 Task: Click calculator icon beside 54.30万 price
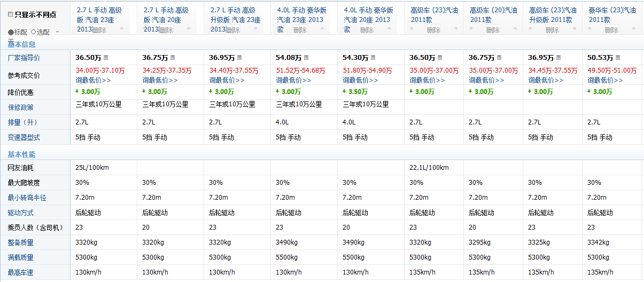pyautogui.click(x=373, y=58)
